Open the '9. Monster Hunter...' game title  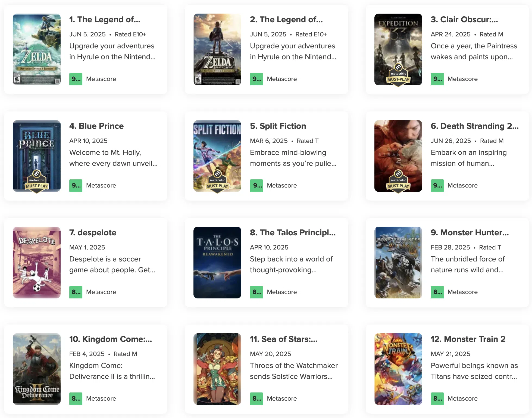click(470, 233)
